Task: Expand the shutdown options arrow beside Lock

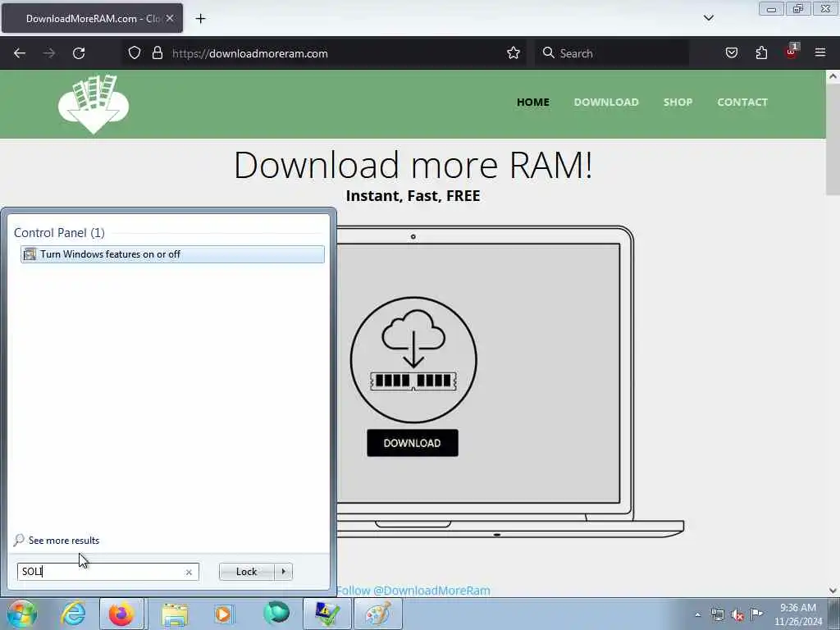Action: point(283,572)
